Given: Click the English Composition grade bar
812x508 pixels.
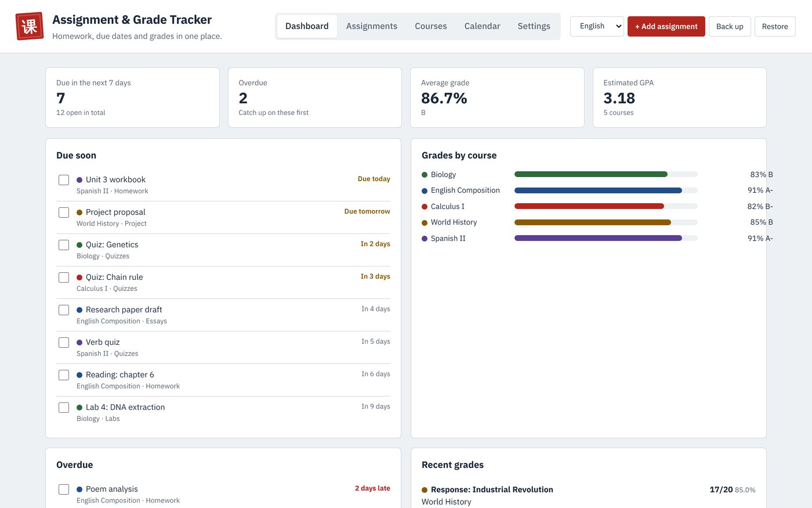Looking at the screenshot, I should [606, 190].
